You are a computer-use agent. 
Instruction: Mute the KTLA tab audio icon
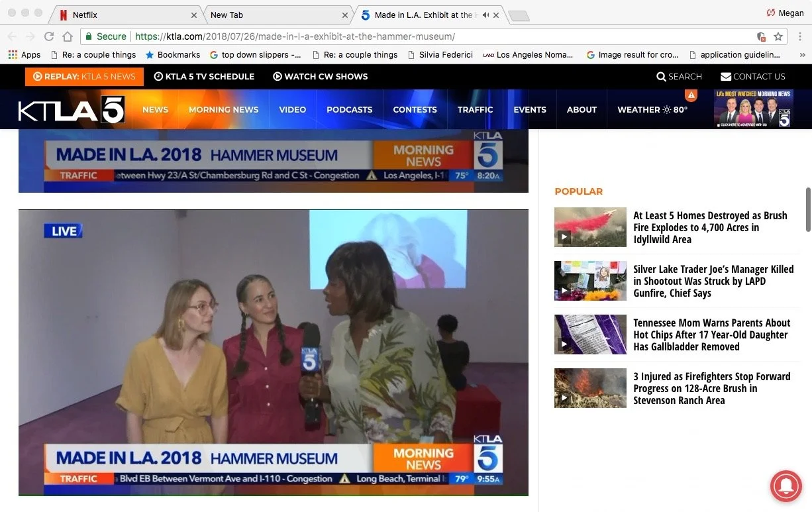(485, 15)
